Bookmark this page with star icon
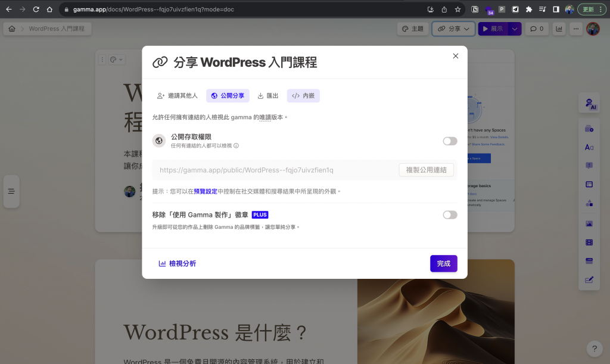This screenshot has width=610, height=364. pos(457,10)
